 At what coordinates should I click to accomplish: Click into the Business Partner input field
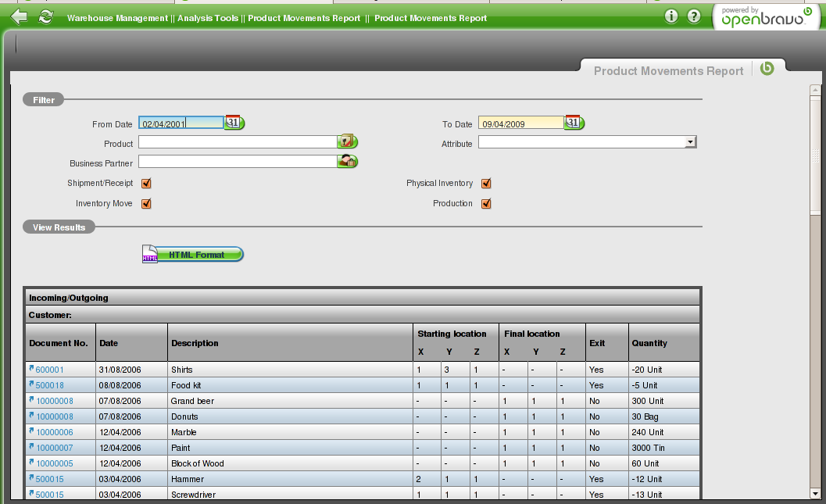(237, 162)
